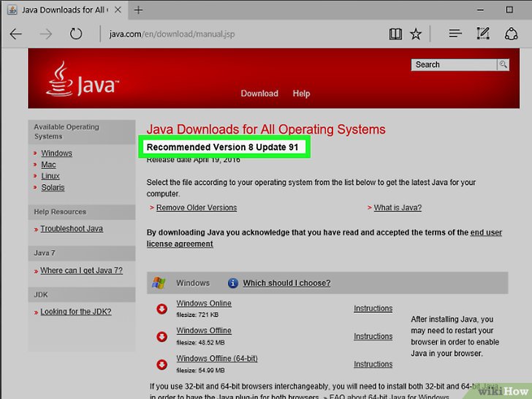
Task: Minimize the browser window
Action: point(480,9)
